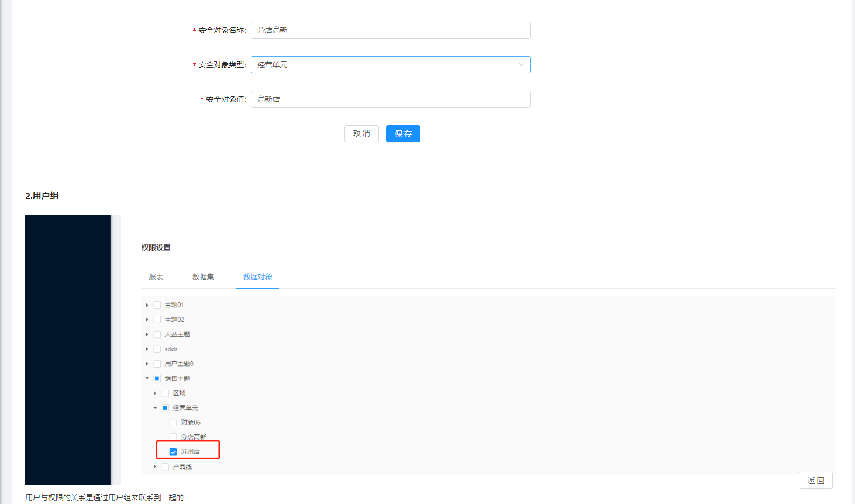Click the 权限设置 heading
Viewport: 855px width, 504px height.
[x=156, y=247]
